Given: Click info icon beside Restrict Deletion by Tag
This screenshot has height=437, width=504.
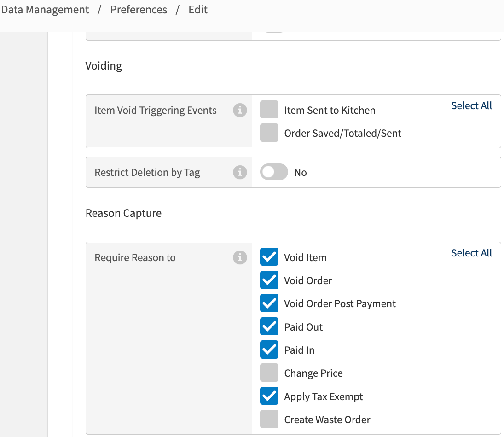Looking at the screenshot, I should click(x=240, y=172).
